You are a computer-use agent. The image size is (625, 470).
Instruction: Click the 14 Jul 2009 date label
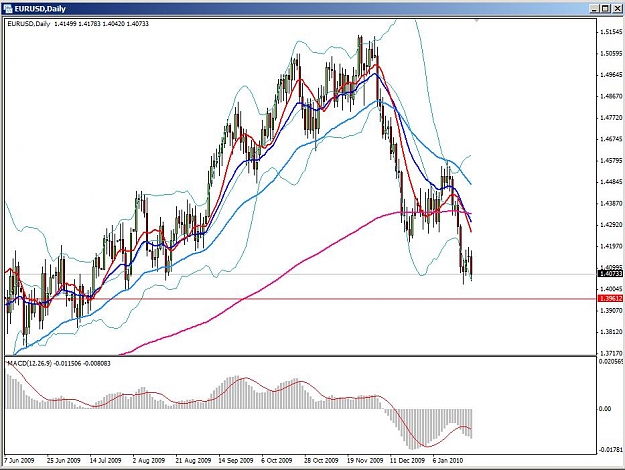pos(105,460)
